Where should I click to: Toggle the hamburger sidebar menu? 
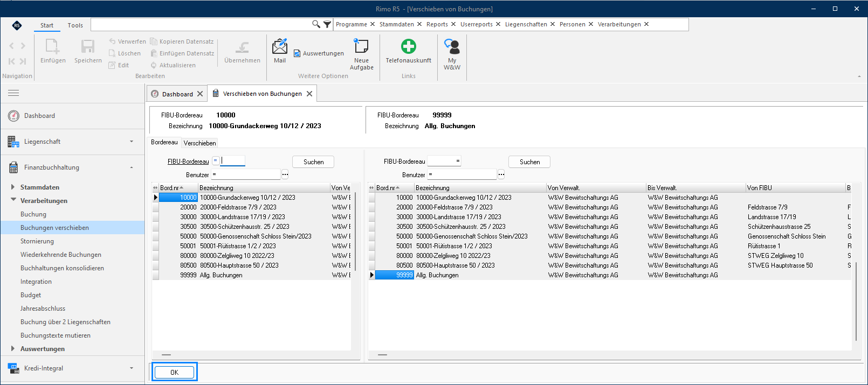click(x=13, y=93)
